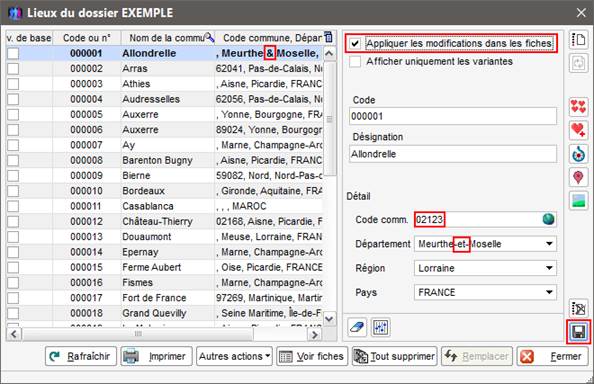Image resolution: width=594 pixels, height=384 pixels.
Task: Open the Région dropdown
Action: point(549,268)
